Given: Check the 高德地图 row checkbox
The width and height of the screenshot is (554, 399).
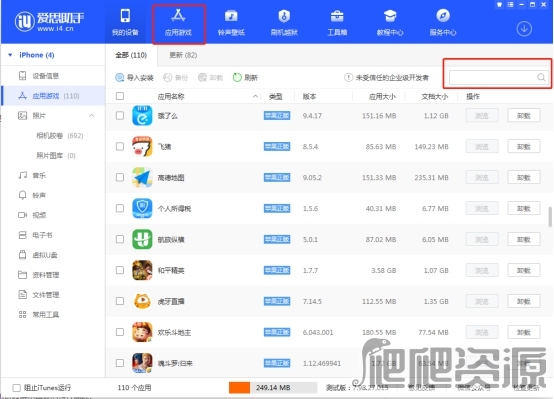Looking at the screenshot, I should 120,177.
